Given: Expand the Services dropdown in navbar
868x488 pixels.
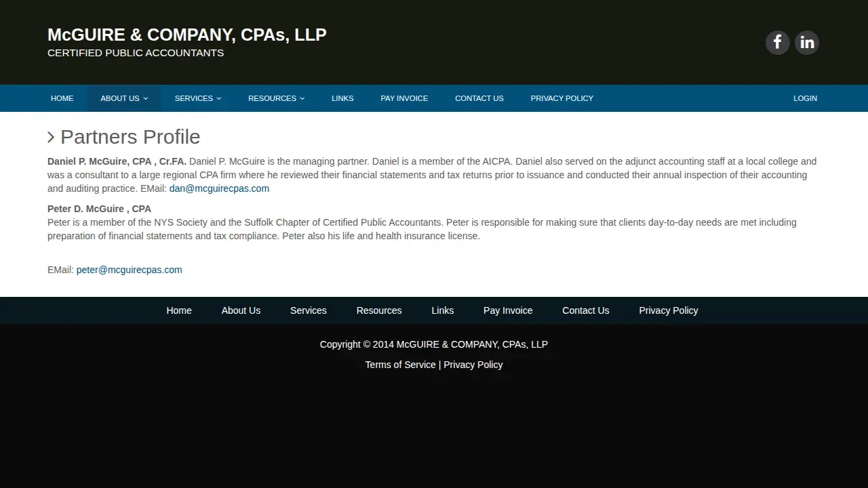Looking at the screenshot, I should (x=198, y=98).
